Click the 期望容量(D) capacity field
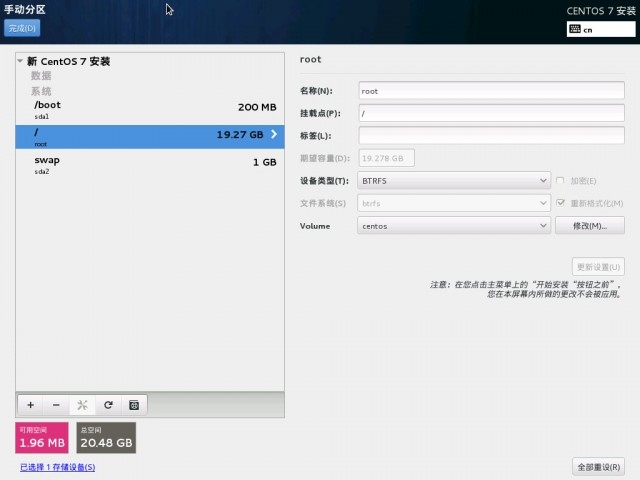The image size is (640, 480). click(387, 158)
